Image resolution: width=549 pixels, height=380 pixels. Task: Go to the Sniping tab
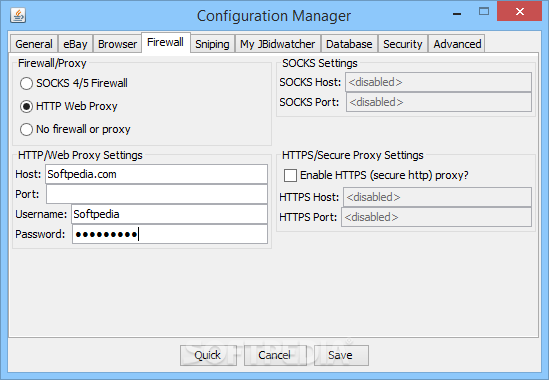click(212, 44)
